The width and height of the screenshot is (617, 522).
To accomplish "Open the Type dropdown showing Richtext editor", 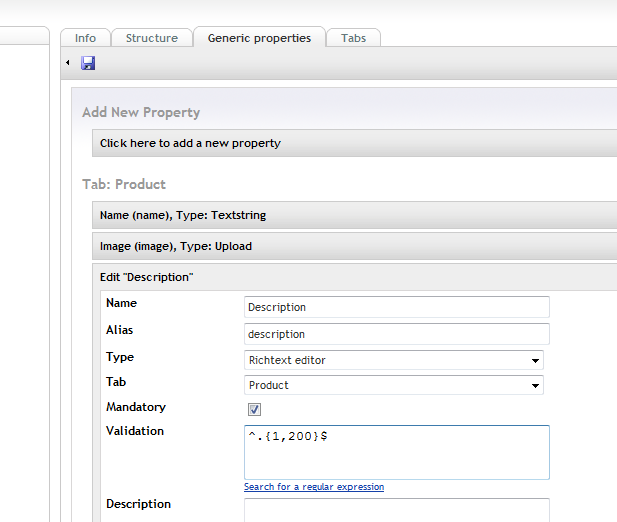I will tap(394, 360).
